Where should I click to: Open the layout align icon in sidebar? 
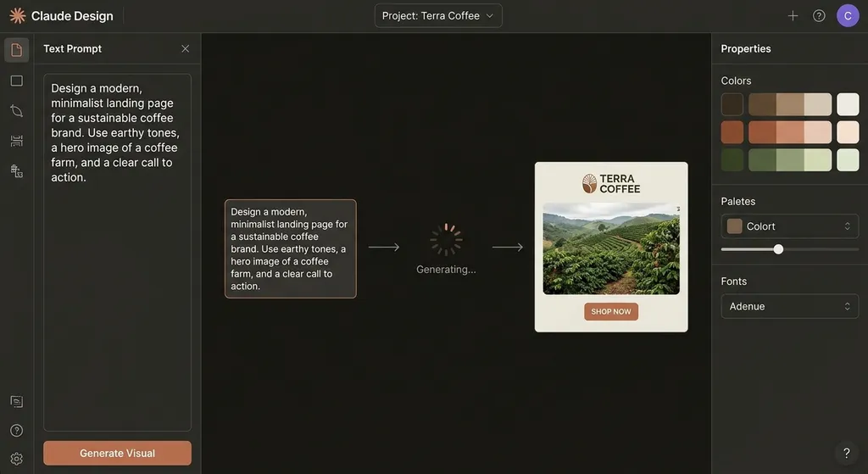point(17,141)
